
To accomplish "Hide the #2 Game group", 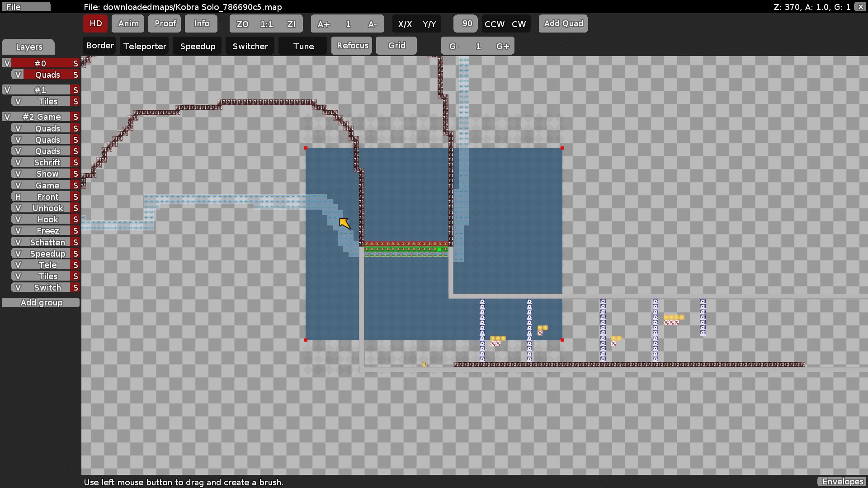I will [x=7, y=116].
